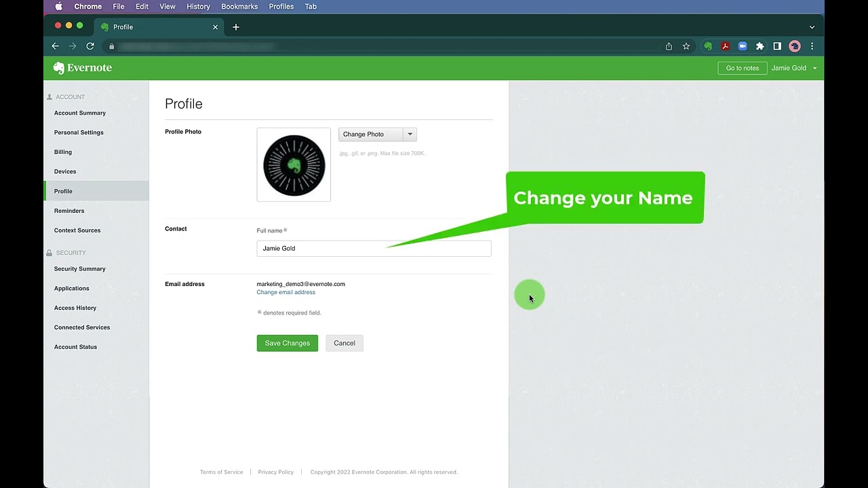Open Chrome's three-dot menu
Screen dimensions: 868x488
(812, 46)
